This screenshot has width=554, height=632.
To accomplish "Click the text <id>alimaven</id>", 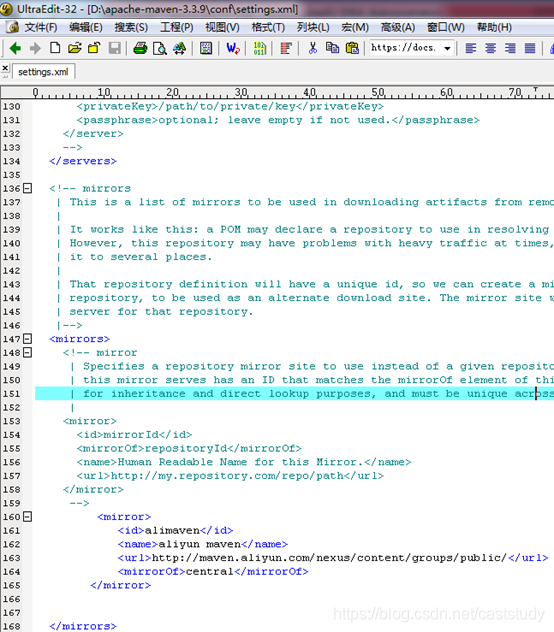I will click(x=175, y=530).
